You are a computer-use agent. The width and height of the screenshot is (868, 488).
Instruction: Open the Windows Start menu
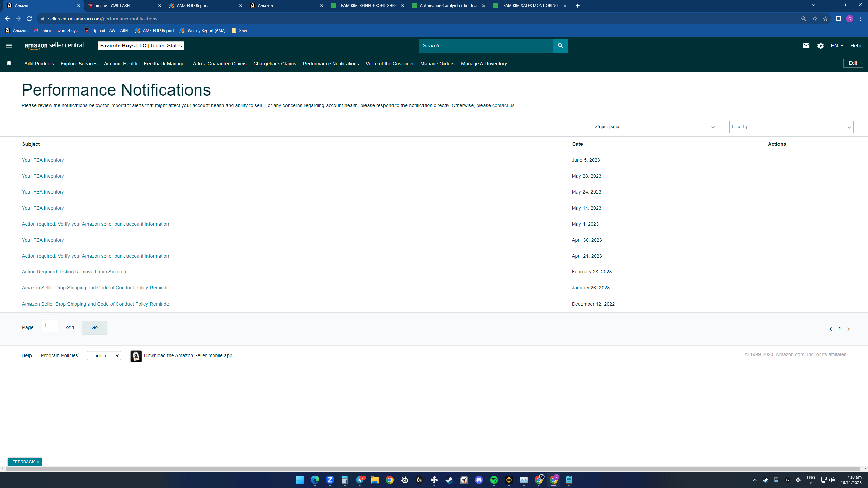coord(300,480)
